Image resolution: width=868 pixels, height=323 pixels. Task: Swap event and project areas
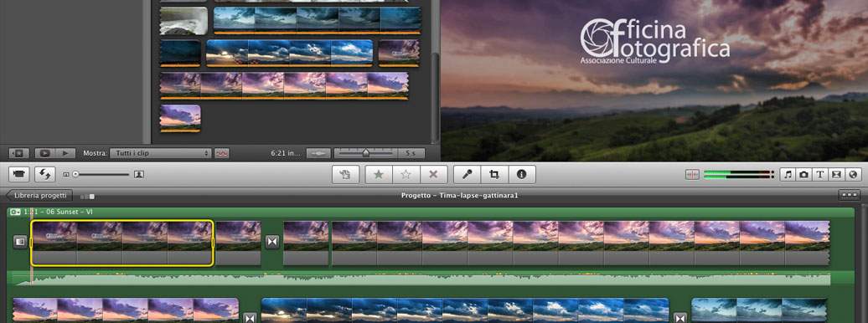click(x=45, y=175)
